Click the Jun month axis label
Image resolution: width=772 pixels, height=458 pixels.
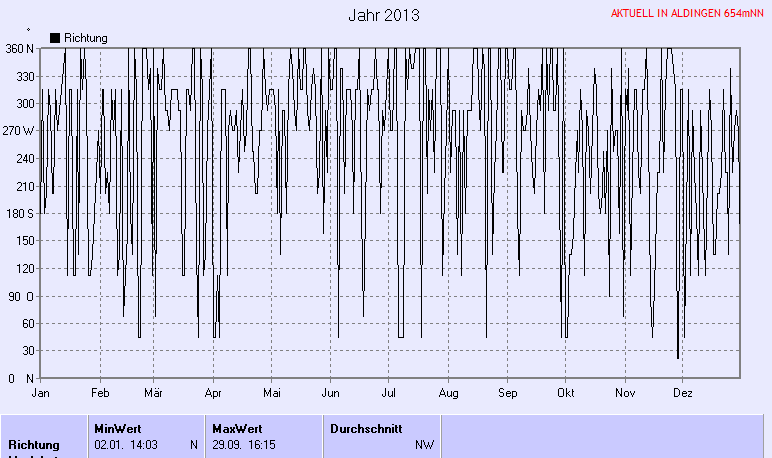point(330,394)
